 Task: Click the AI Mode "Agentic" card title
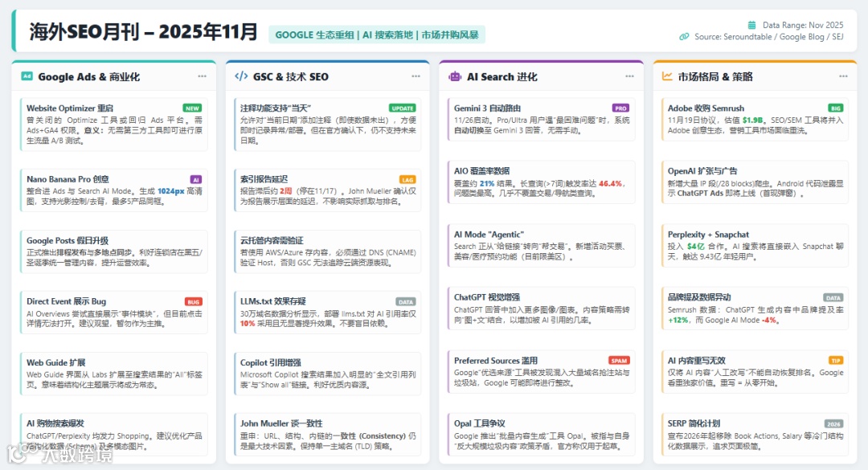point(489,235)
